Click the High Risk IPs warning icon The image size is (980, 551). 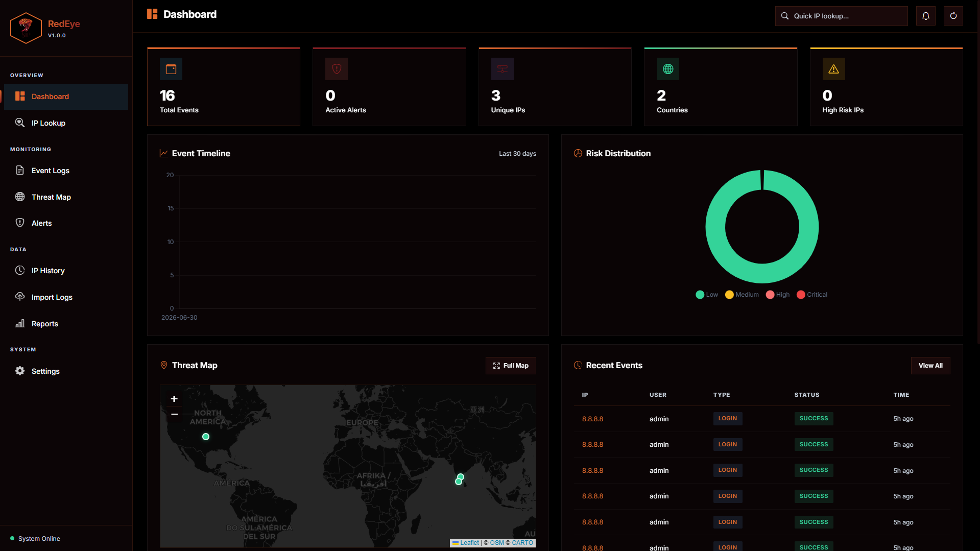point(833,69)
